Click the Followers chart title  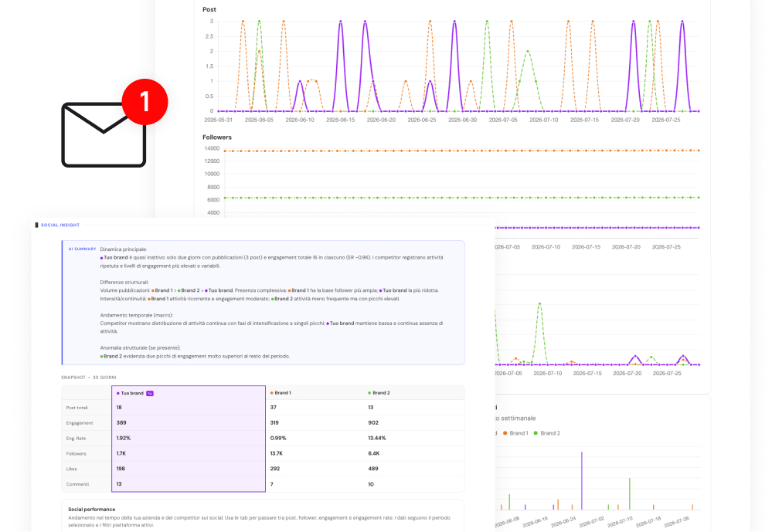pos(216,137)
